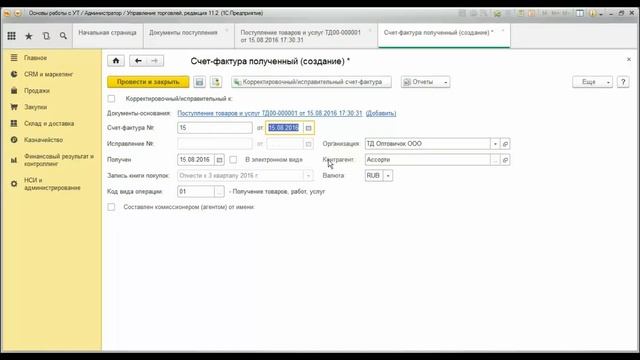Open the info icon in title bar
The height and width of the screenshot is (360, 640).
(593, 13)
